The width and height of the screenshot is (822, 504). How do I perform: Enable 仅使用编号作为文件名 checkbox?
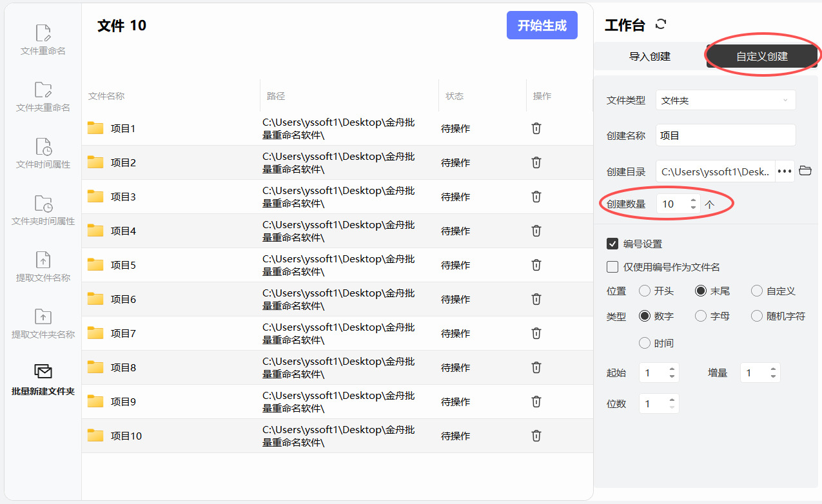point(612,267)
